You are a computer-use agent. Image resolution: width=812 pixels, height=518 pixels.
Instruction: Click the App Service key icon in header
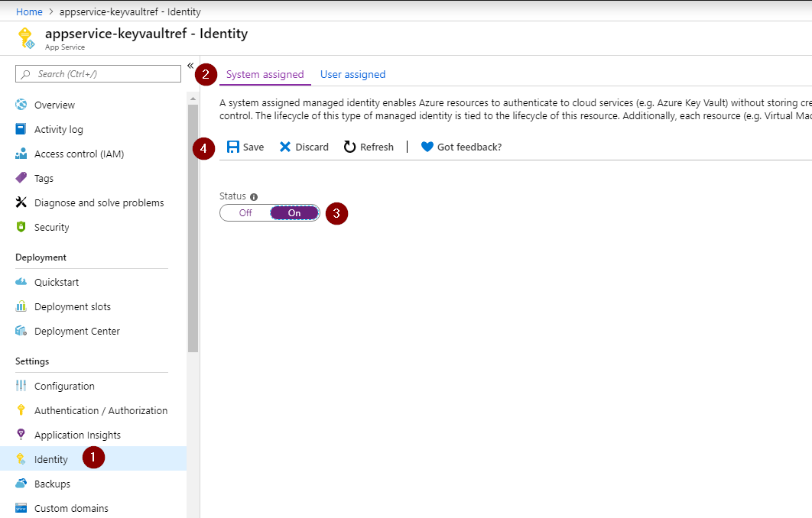[x=26, y=38]
